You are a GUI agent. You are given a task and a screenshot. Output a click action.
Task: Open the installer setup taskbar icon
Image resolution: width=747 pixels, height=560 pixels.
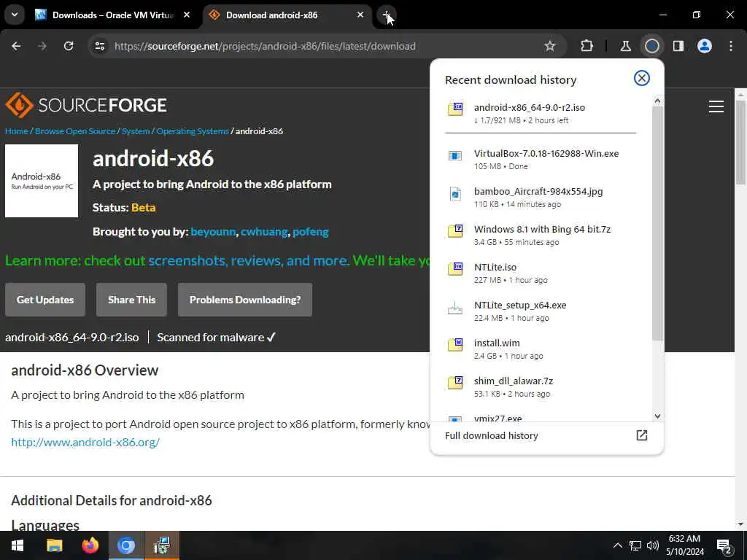[162, 545]
